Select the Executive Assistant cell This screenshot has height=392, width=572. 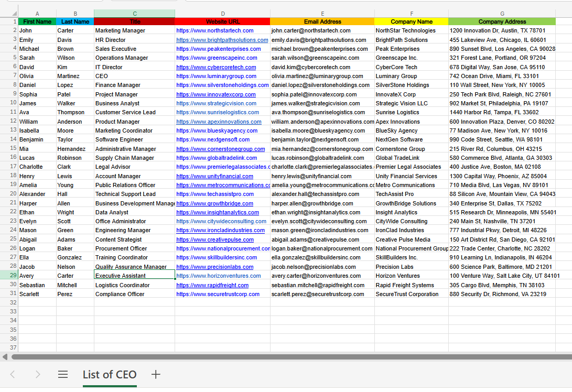(134, 276)
